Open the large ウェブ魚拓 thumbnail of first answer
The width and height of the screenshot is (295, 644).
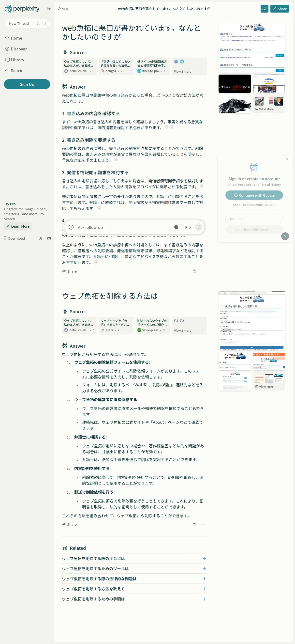[x=252, y=48]
